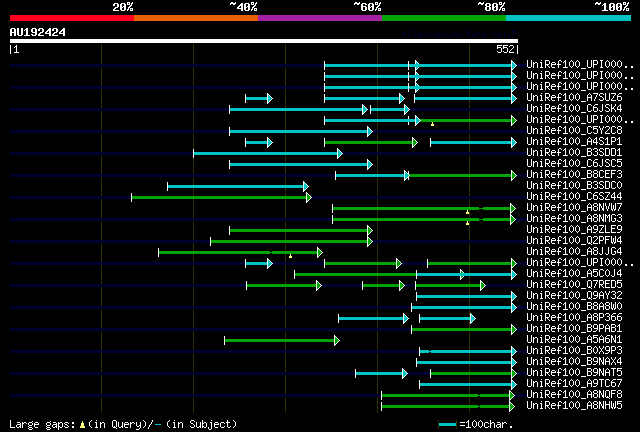The image size is (640, 432).
Task: Click the cyan alignment bar in the B3SDD1 row
Action: point(268,154)
